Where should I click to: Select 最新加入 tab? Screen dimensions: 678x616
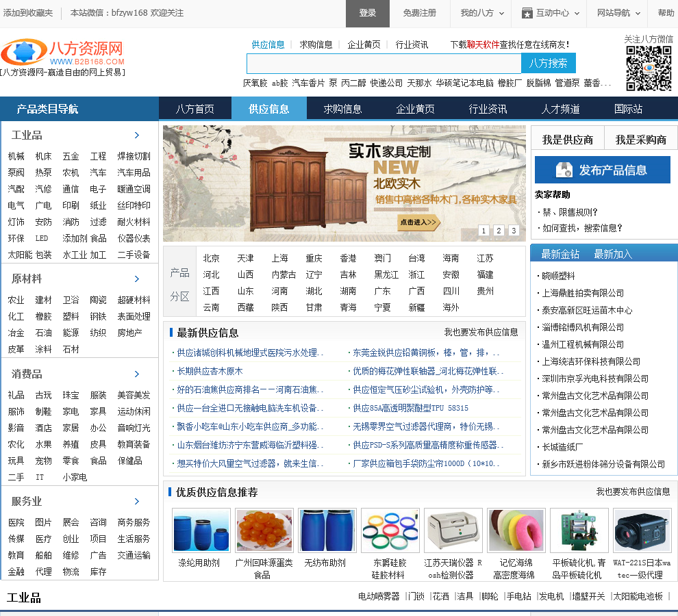(613, 254)
